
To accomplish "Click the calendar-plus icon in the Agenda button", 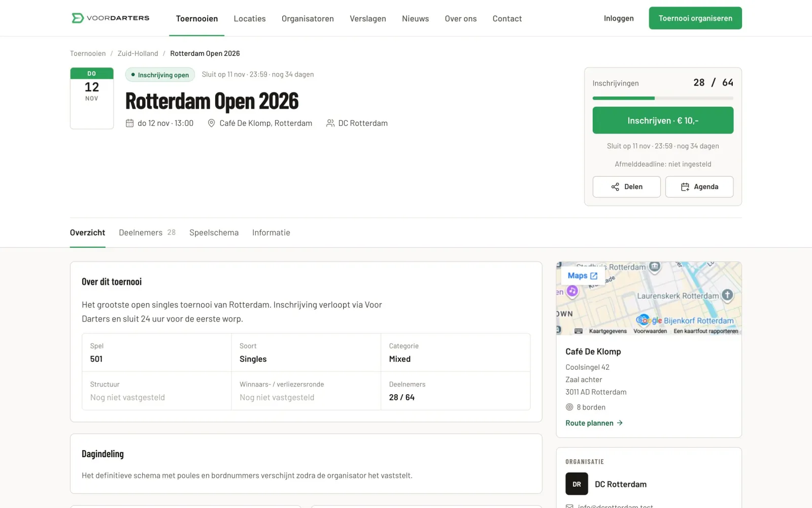I will click(685, 187).
